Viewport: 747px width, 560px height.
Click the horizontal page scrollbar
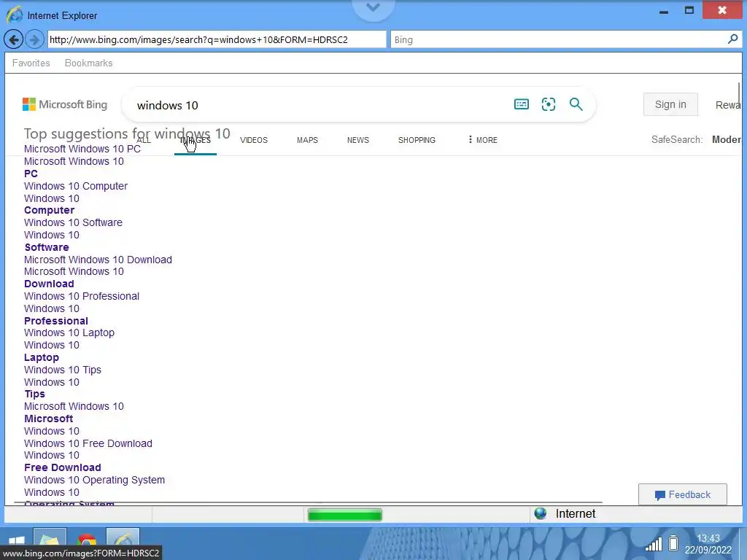pyautogui.click(x=309, y=502)
